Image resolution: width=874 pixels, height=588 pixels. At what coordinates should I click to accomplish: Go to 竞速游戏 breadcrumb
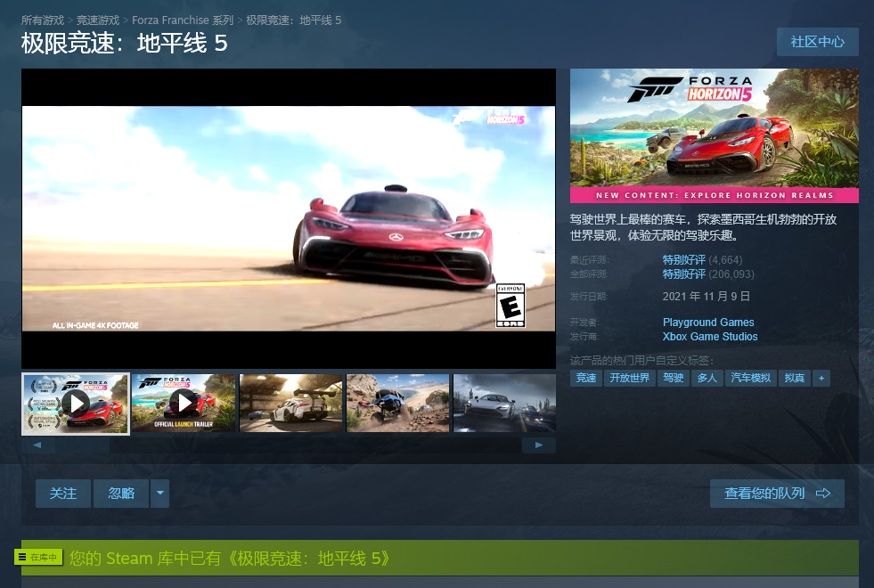point(98,20)
